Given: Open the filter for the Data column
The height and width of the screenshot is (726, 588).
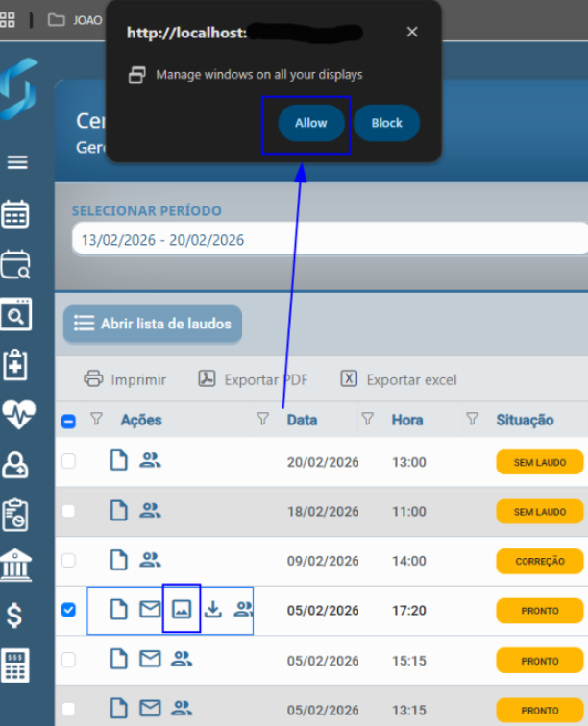Looking at the screenshot, I should tap(262, 419).
